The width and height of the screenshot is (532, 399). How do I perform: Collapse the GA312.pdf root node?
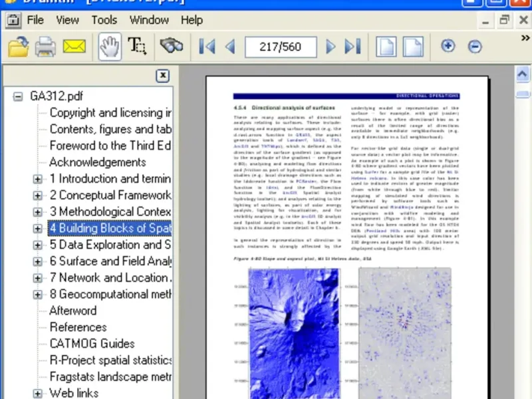[18, 96]
